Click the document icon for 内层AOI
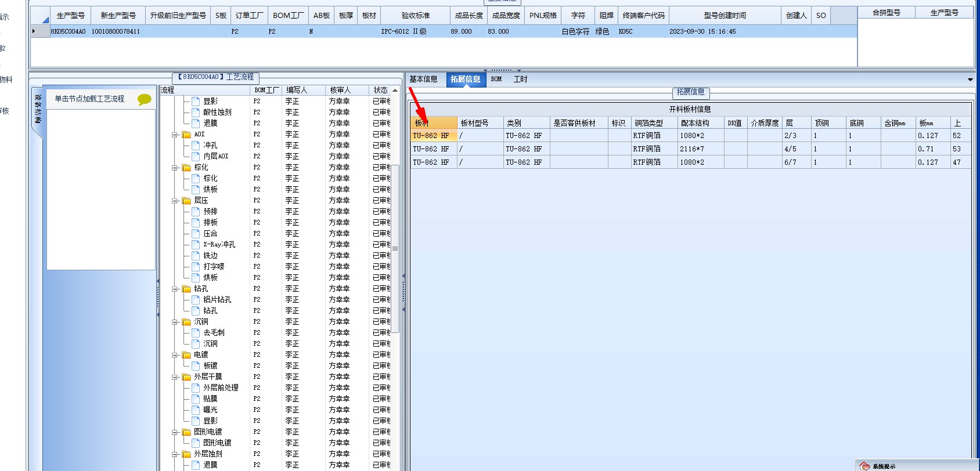Image resolution: width=980 pixels, height=471 pixels. click(x=196, y=156)
